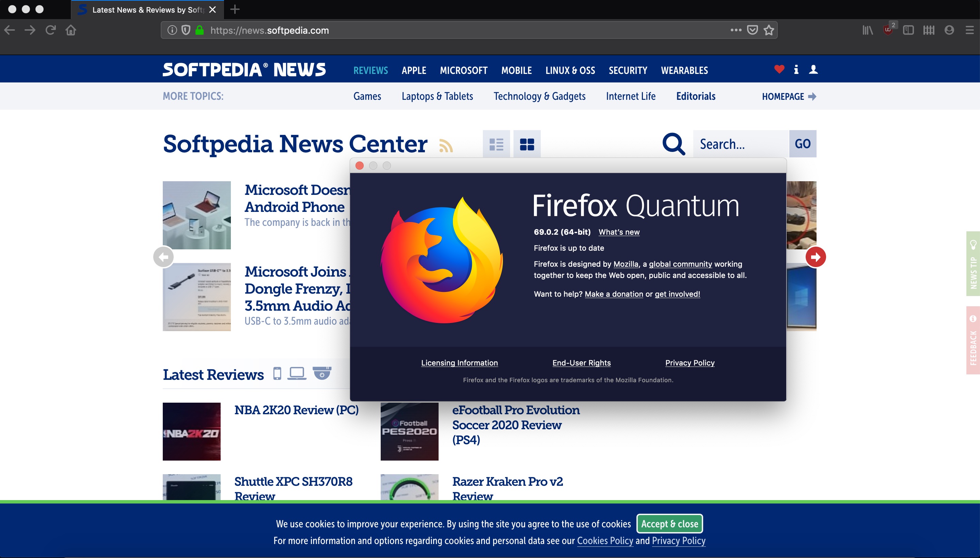Viewport: 980px width, 558px height.
Task: Subscribe via the RSS feed icon
Action: [x=446, y=146]
